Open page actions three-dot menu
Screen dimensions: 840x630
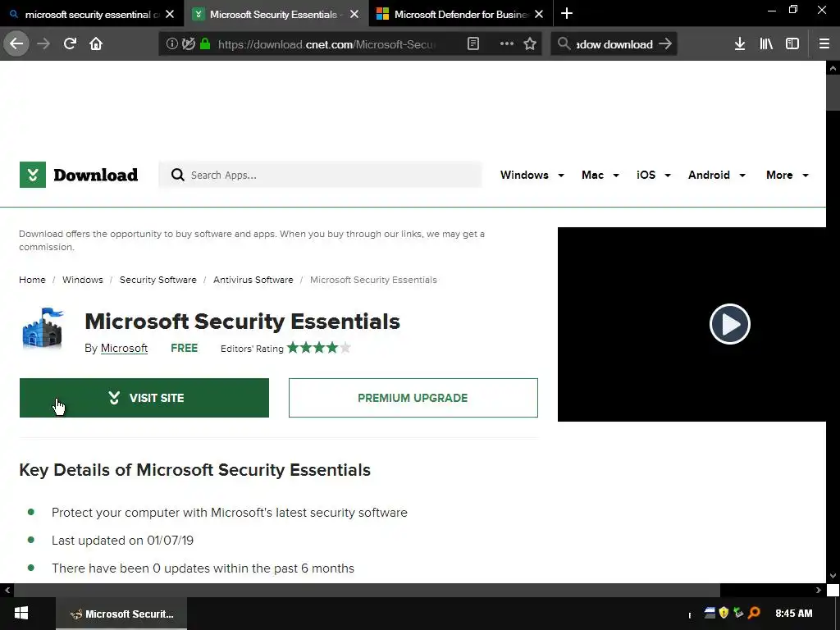point(506,44)
